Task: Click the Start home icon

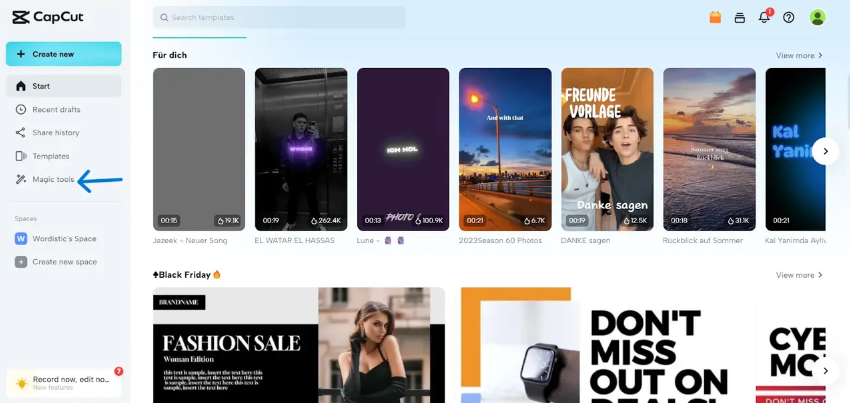Action: point(21,86)
